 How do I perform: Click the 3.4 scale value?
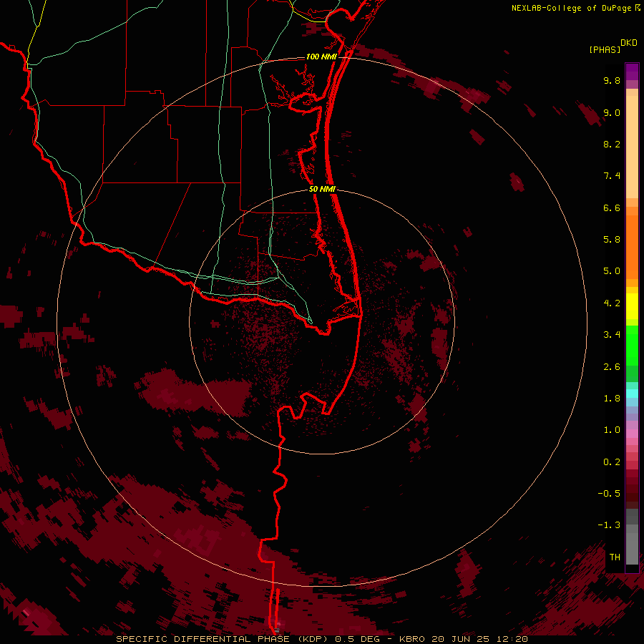[x=612, y=335]
